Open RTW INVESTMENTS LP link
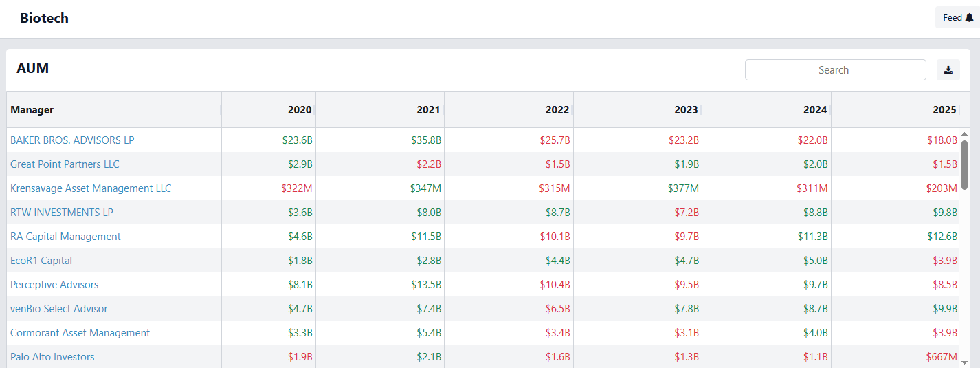Image resolution: width=980 pixels, height=368 pixels. (62, 212)
